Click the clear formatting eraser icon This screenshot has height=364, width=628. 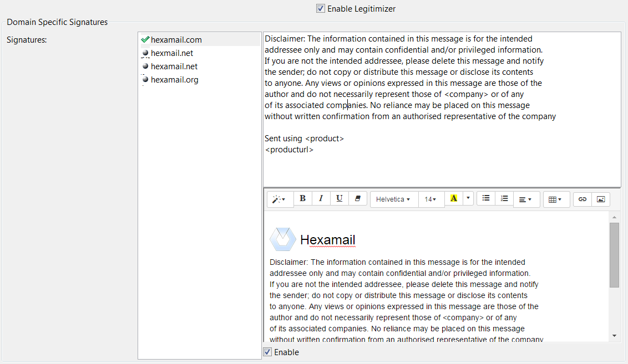(x=357, y=198)
